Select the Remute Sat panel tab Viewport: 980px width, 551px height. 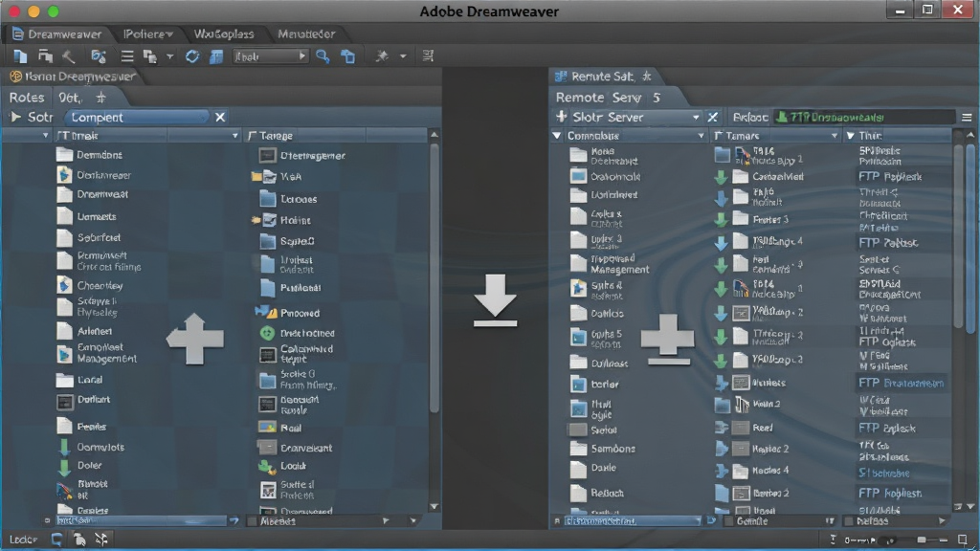tap(603, 77)
